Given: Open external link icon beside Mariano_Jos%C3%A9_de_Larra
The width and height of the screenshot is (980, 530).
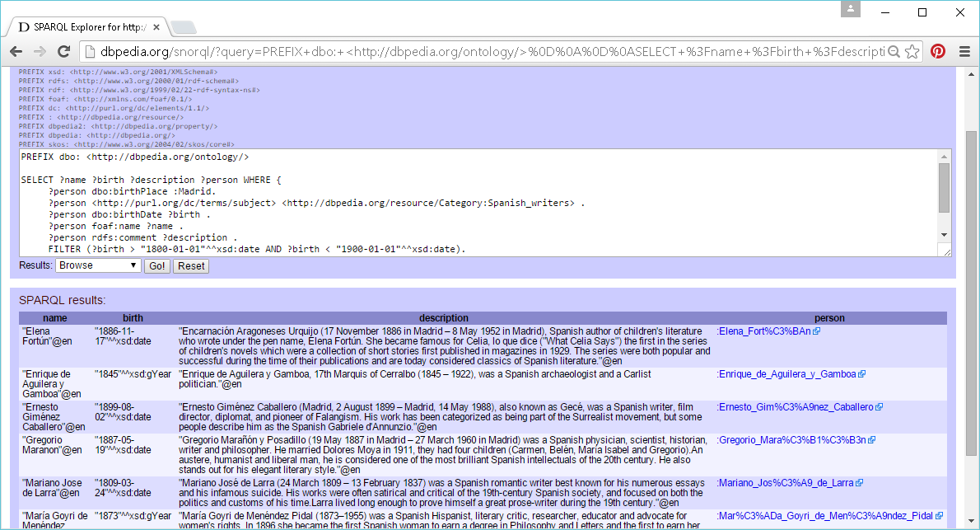Looking at the screenshot, I should pyautogui.click(x=860, y=483).
